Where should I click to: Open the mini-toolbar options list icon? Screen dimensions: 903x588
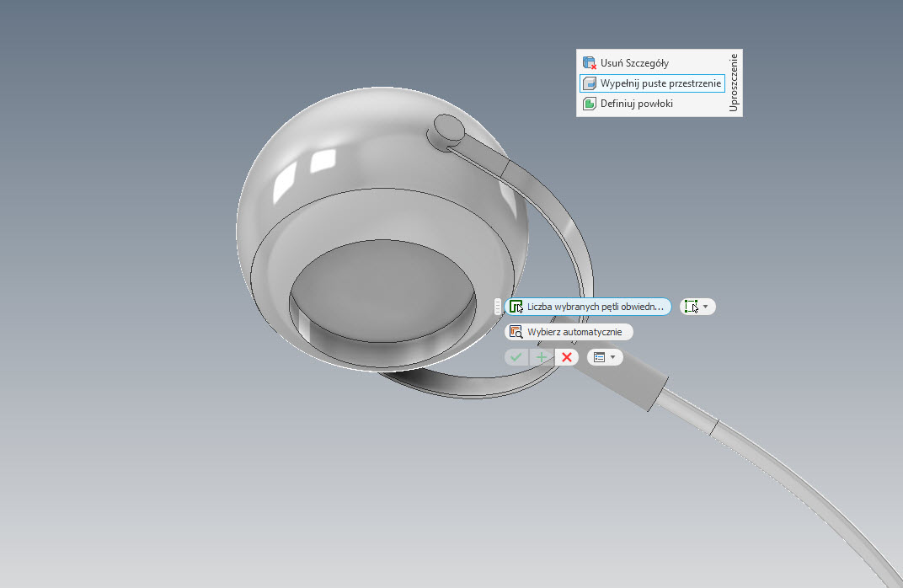[x=599, y=357]
